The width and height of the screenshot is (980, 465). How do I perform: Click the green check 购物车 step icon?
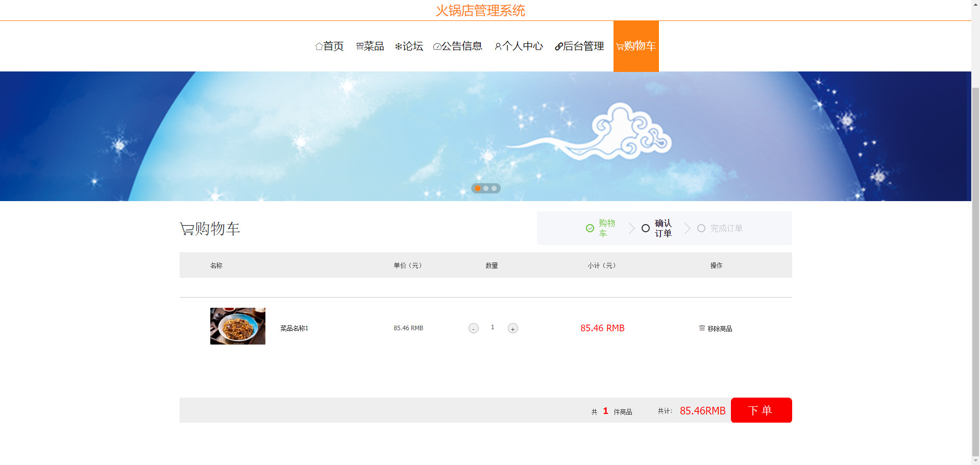click(590, 228)
